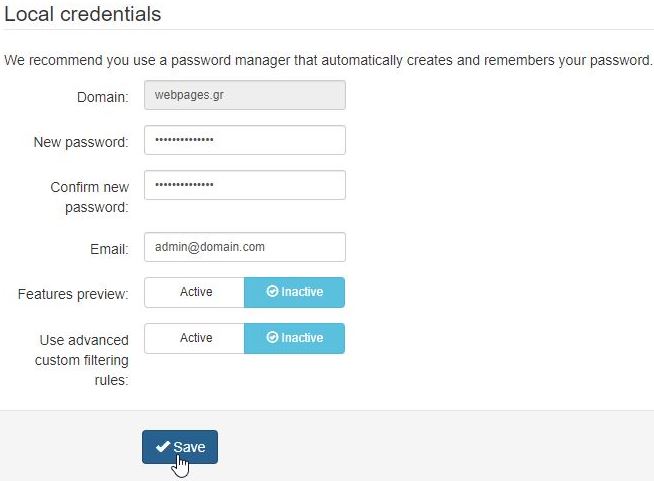Choose Inactive for advanced custom filtering rules
The height and width of the screenshot is (481, 654).
pos(295,338)
